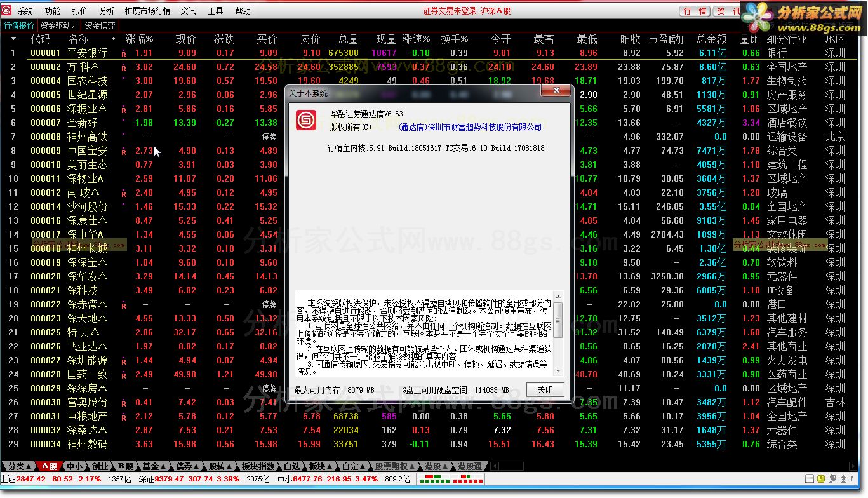The width and height of the screenshot is (868, 498).
Task: Expand the 股转 tab menu
Action: click(x=220, y=466)
